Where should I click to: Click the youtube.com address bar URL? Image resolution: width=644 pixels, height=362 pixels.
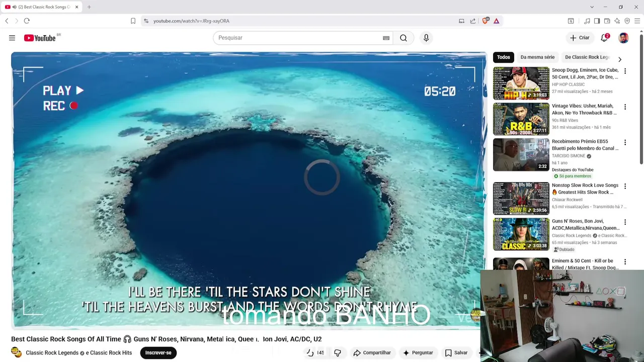point(191,21)
